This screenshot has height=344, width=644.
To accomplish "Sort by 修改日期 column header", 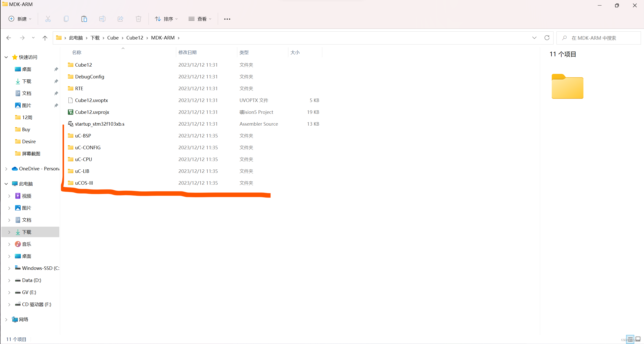I will (188, 52).
